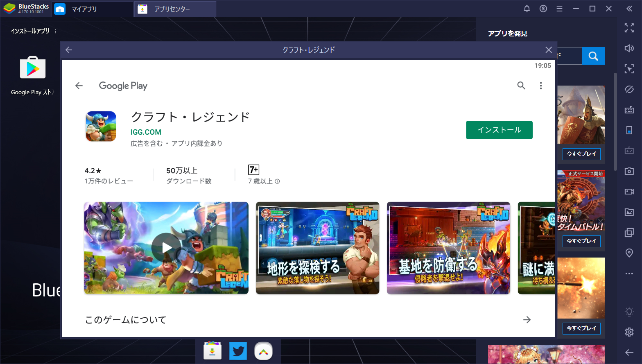This screenshot has height=364, width=642.
Task: Go back in the クラフト・レジェンド window header
Action: coord(69,50)
